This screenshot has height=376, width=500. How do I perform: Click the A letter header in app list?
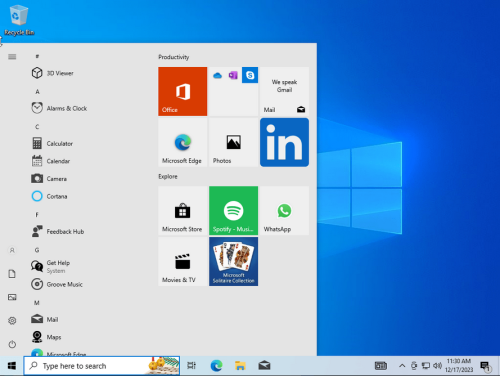37,91
